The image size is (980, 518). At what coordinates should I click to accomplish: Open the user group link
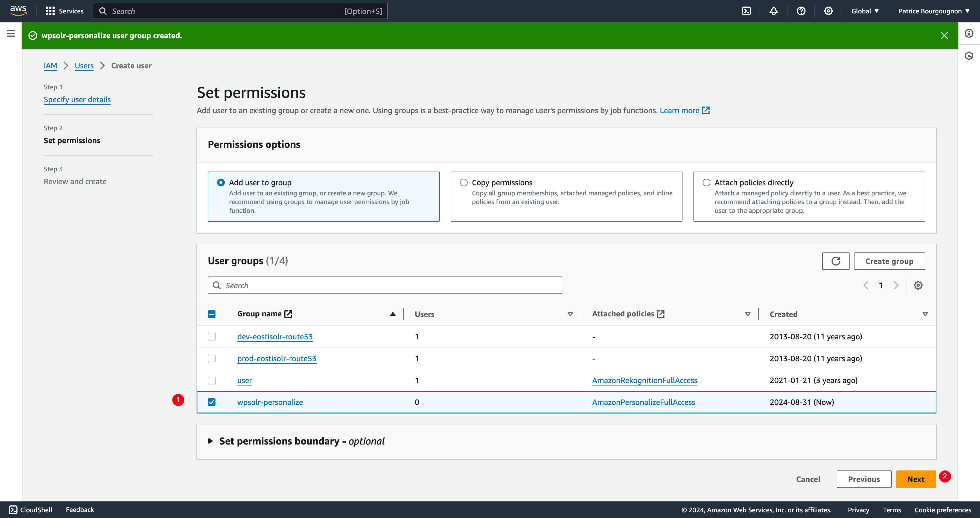point(244,380)
